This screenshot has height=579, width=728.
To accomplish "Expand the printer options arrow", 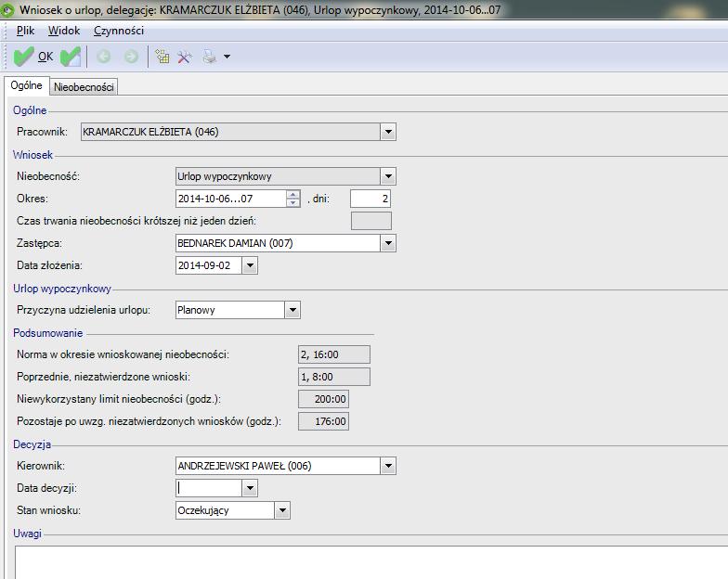I will pyautogui.click(x=227, y=57).
